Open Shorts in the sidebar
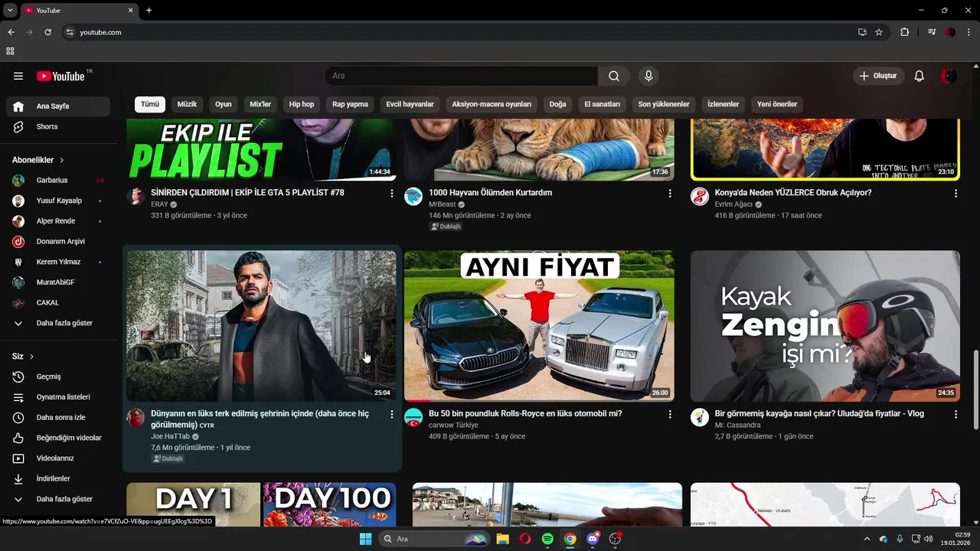This screenshot has height=551, width=980. tap(58, 126)
